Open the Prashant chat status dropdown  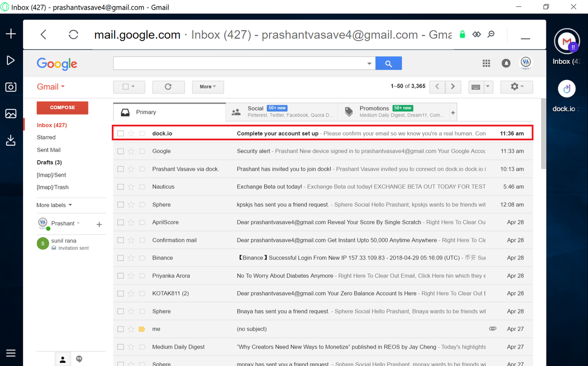pyautogui.click(x=78, y=223)
